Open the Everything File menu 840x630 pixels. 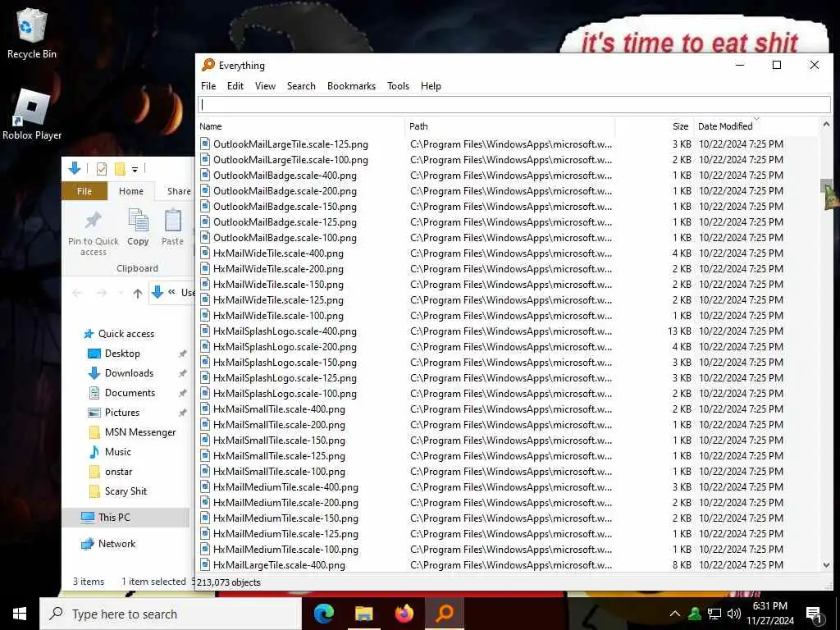click(x=208, y=85)
